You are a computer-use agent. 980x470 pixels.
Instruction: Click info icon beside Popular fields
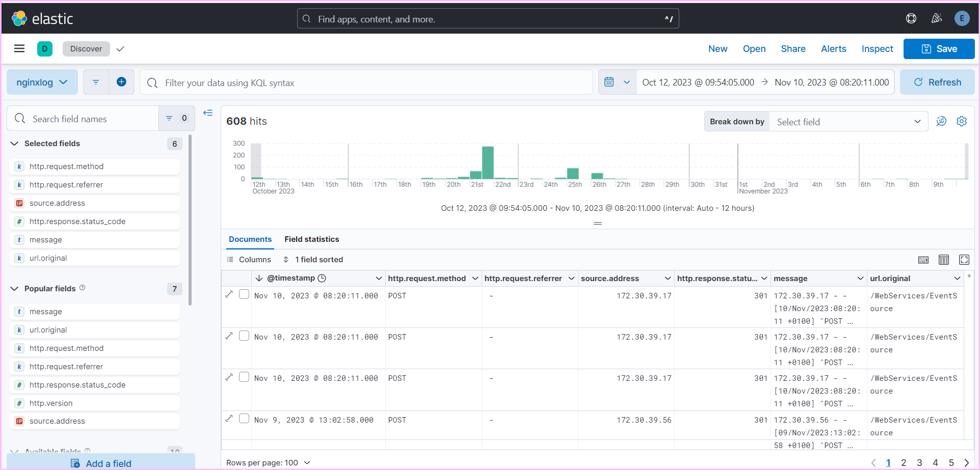click(83, 288)
